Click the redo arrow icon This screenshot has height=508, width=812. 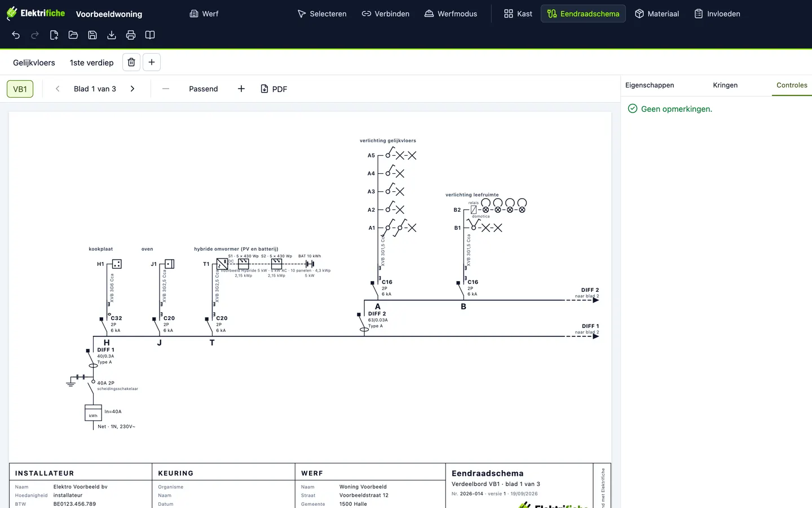35,35
